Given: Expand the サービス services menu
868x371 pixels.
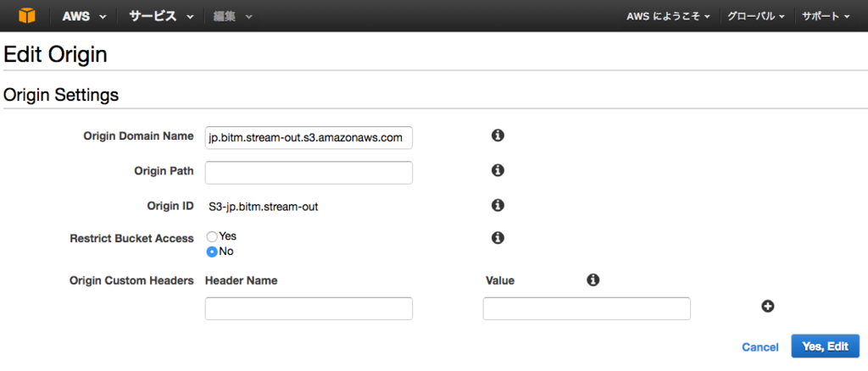Looking at the screenshot, I should (161, 16).
